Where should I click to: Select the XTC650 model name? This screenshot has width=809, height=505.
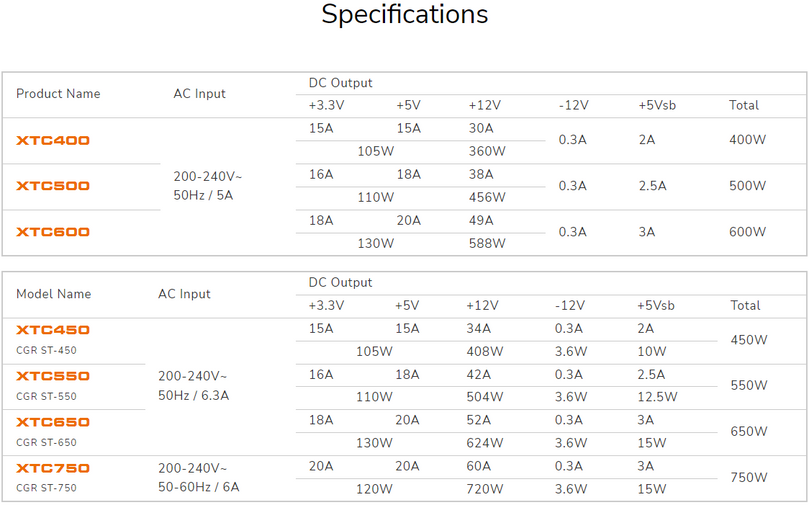click(x=53, y=422)
